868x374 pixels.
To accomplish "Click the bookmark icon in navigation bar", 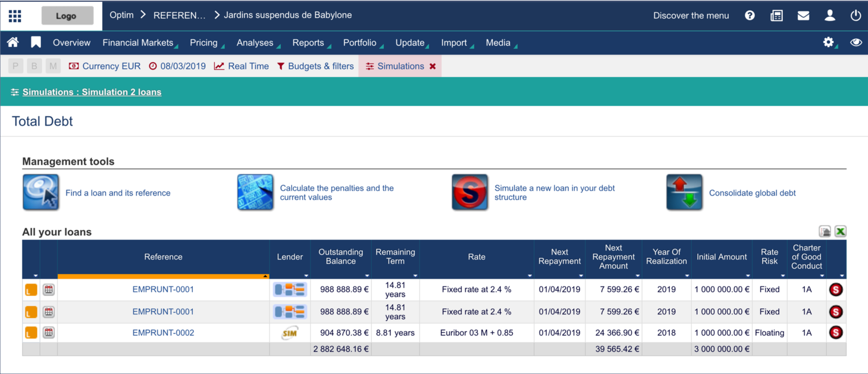I will coord(36,42).
